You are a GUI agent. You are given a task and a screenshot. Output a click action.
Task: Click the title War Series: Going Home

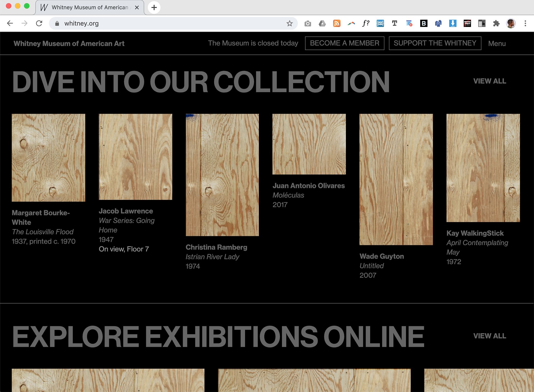pos(127,225)
